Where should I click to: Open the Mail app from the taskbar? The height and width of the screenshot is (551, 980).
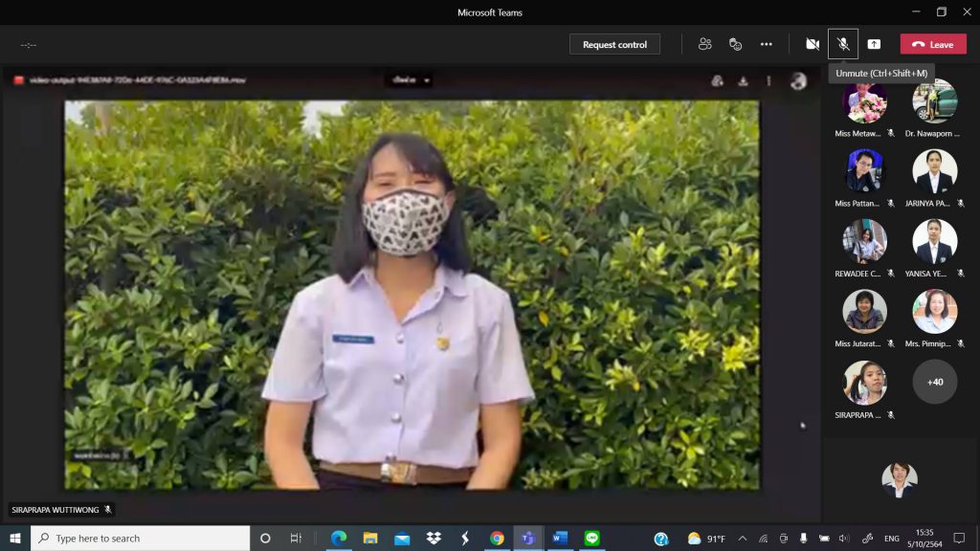click(x=402, y=538)
